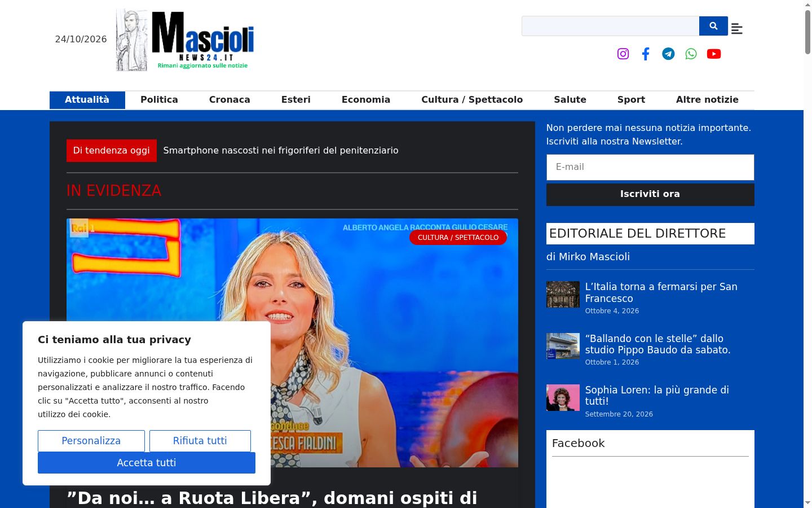The image size is (812, 508).
Task: Click the IN EVIDENZA heading
Action: pos(114,191)
